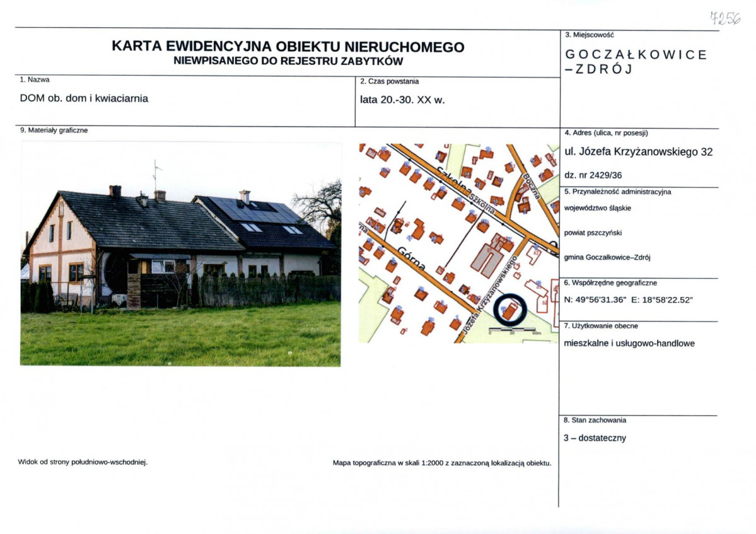Select the date 'lata 20.-30. XX w.'
The height and width of the screenshot is (534, 756).
tap(402, 100)
